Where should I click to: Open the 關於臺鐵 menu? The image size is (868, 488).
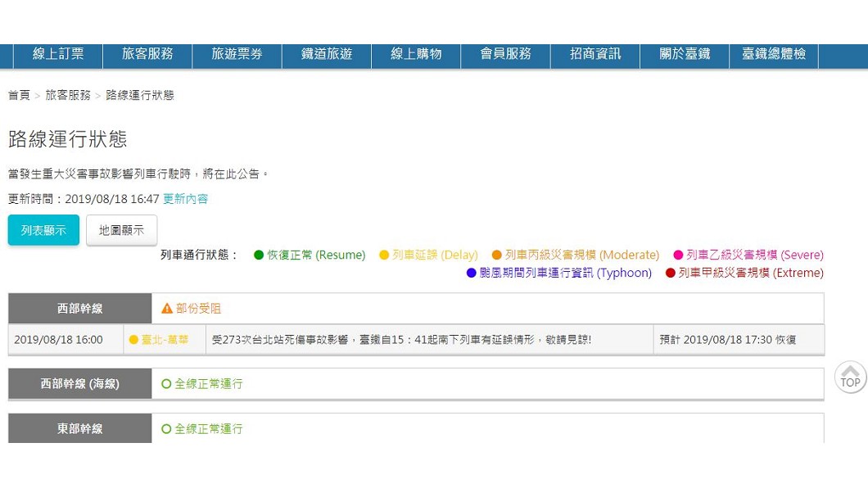(685, 54)
